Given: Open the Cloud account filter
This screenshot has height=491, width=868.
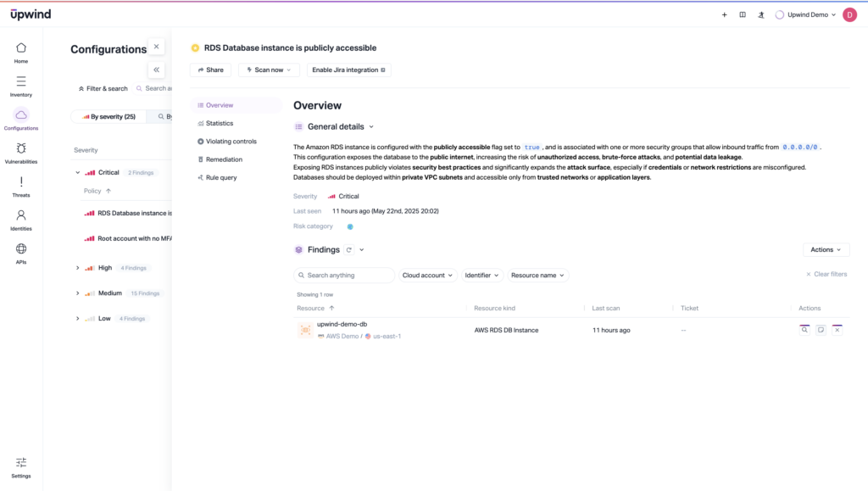Looking at the screenshot, I should pos(427,275).
